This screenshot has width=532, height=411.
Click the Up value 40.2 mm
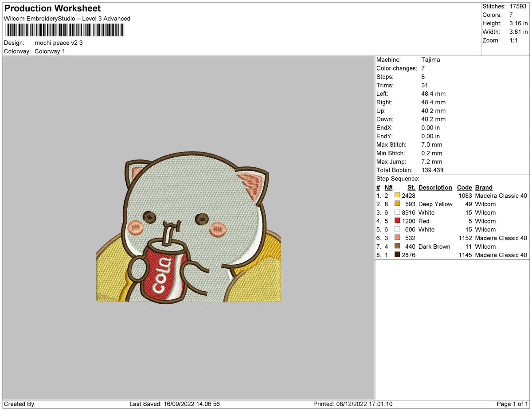pyautogui.click(x=434, y=111)
